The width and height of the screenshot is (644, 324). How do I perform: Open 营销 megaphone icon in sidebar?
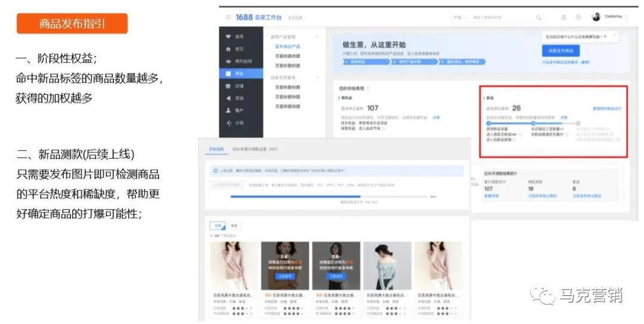coord(228,98)
